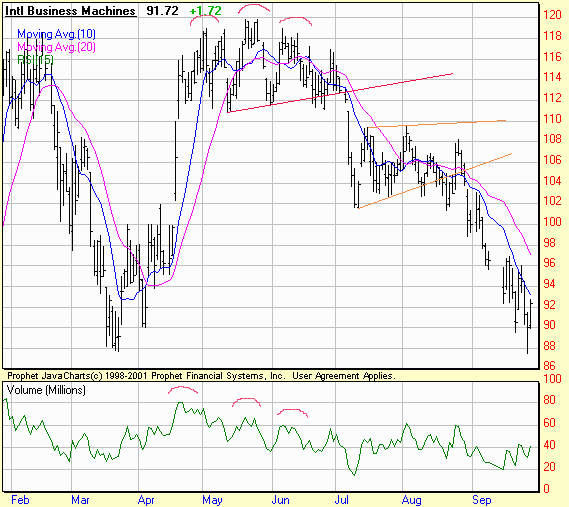Image resolution: width=569 pixels, height=507 pixels.
Task: Click the 0 volume axis label
Action: [x=546, y=489]
